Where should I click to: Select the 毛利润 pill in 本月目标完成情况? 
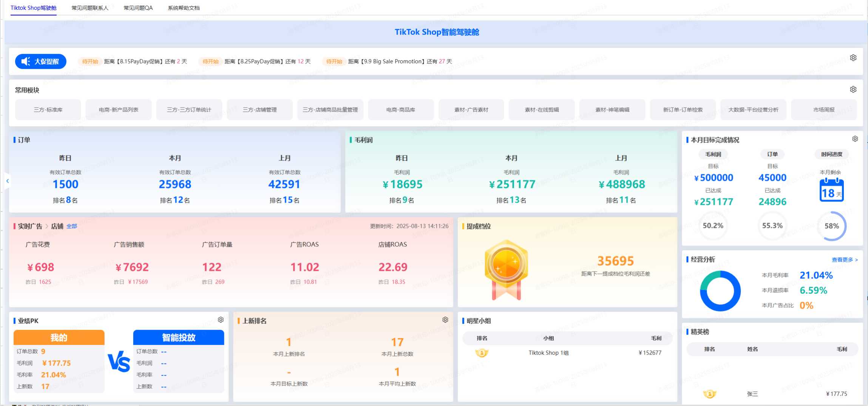pyautogui.click(x=713, y=154)
